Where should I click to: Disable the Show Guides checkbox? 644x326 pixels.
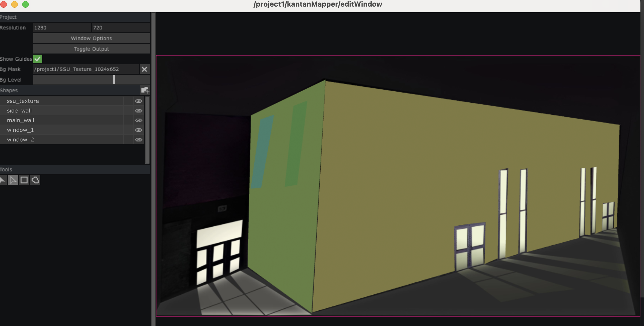38,59
